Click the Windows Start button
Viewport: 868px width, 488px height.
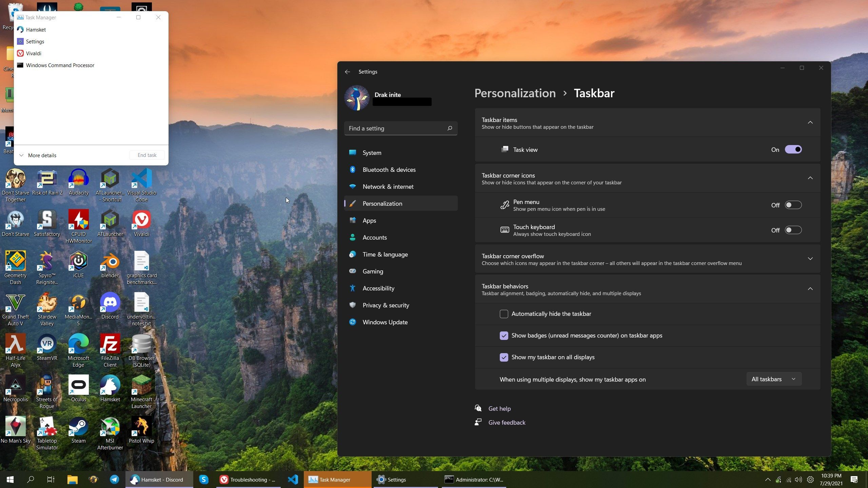(x=10, y=480)
